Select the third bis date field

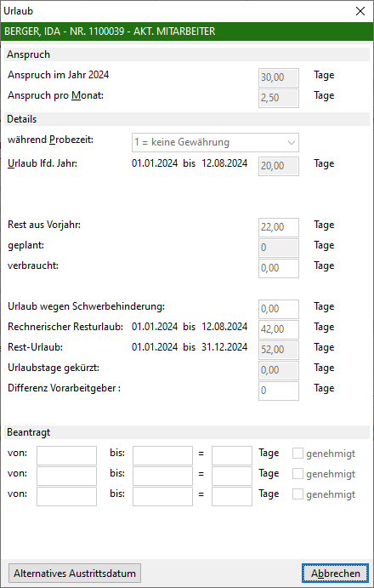click(162, 496)
